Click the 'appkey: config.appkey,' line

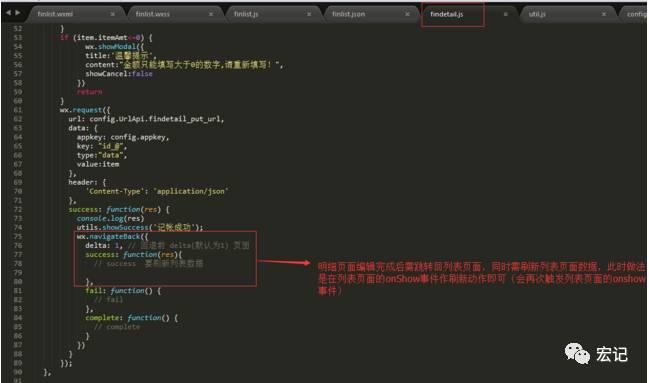point(123,137)
